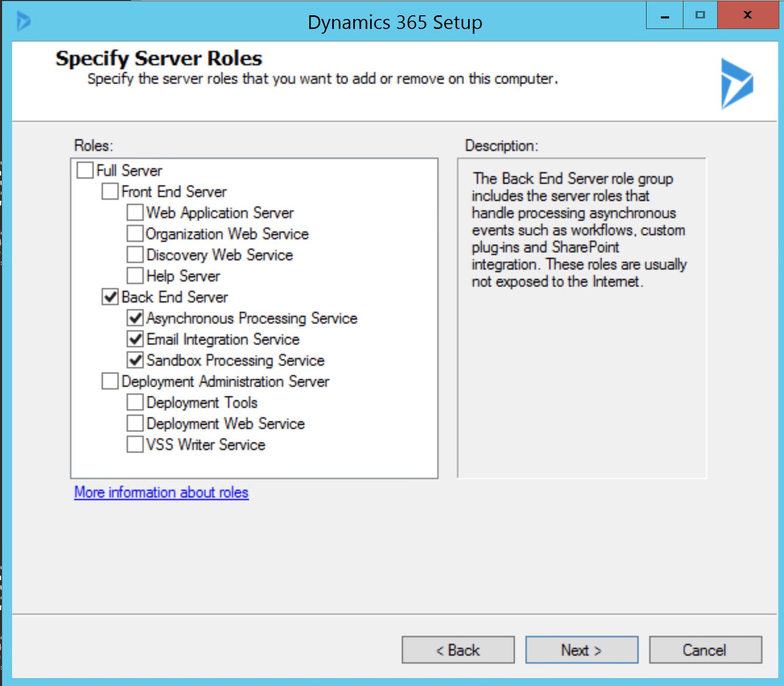
Task: Click the Deployment Tools label
Action: click(202, 403)
